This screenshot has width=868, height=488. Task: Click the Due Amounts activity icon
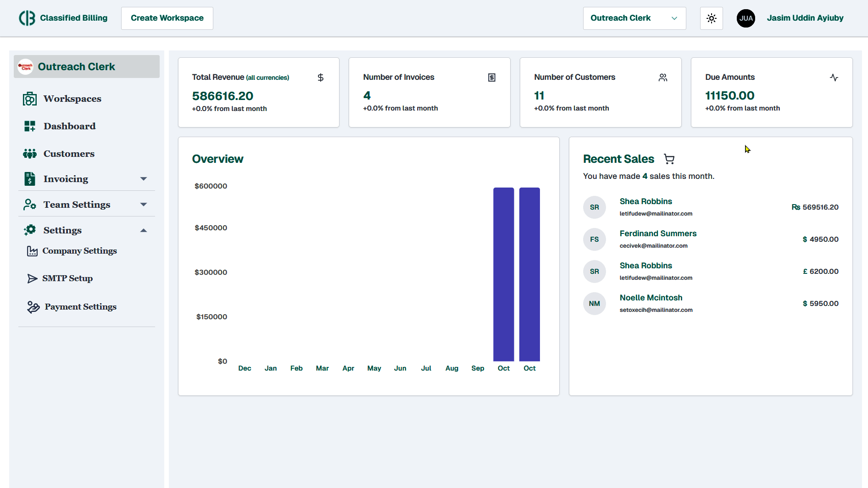click(x=835, y=77)
